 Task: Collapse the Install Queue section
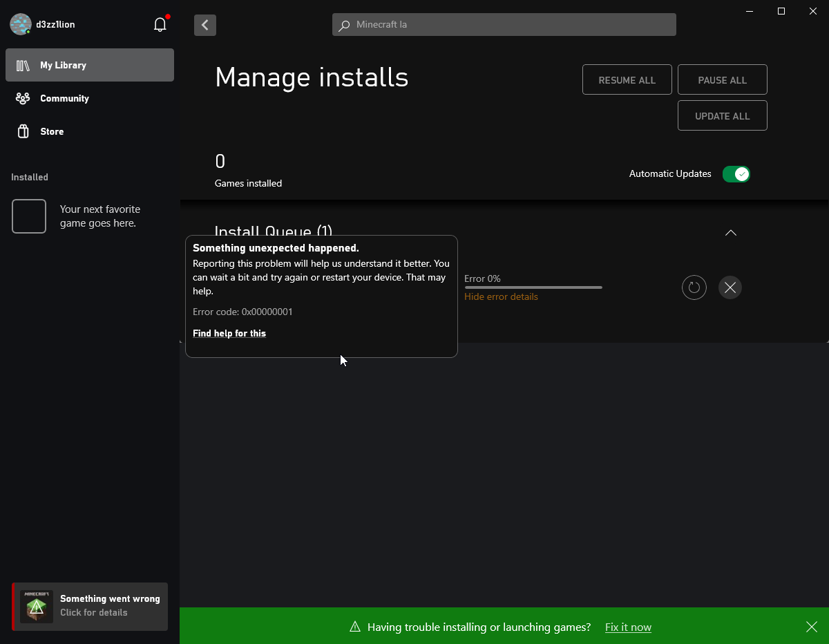click(x=730, y=233)
